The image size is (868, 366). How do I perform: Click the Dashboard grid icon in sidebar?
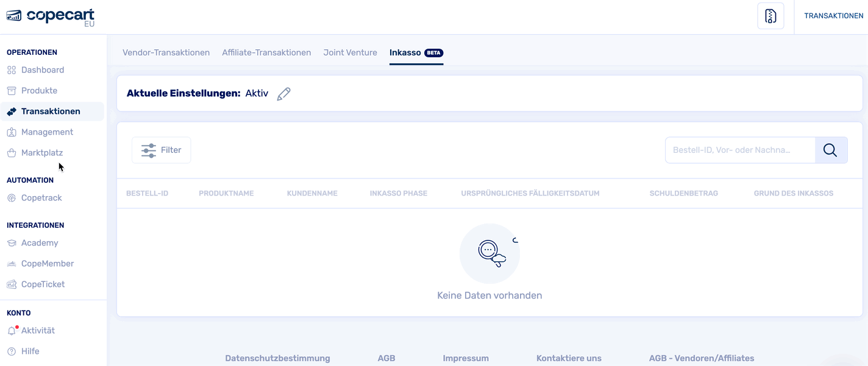pyautogui.click(x=12, y=70)
